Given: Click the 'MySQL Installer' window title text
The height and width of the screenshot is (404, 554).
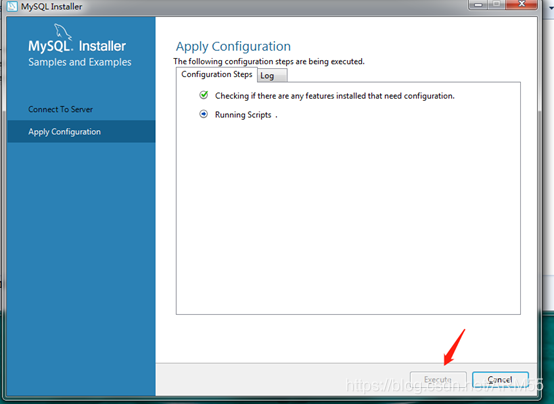Looking at the screenshot, I should coord(52,6).
